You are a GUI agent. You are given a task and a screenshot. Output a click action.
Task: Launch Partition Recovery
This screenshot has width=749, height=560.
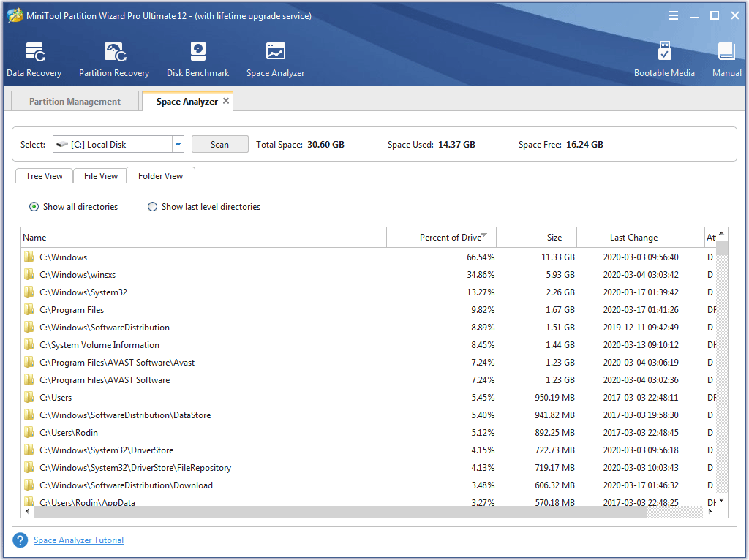point(113,58)
